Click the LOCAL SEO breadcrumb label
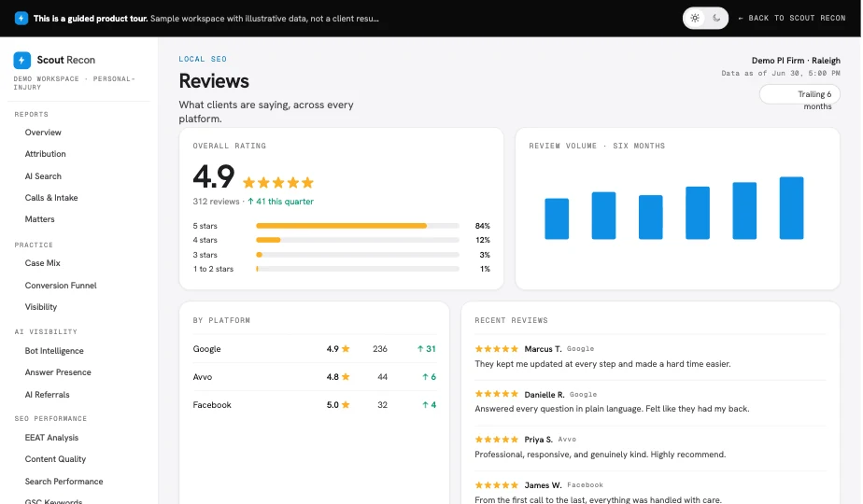This screenshot has height=504, width=863. click(x=203, y=59)
